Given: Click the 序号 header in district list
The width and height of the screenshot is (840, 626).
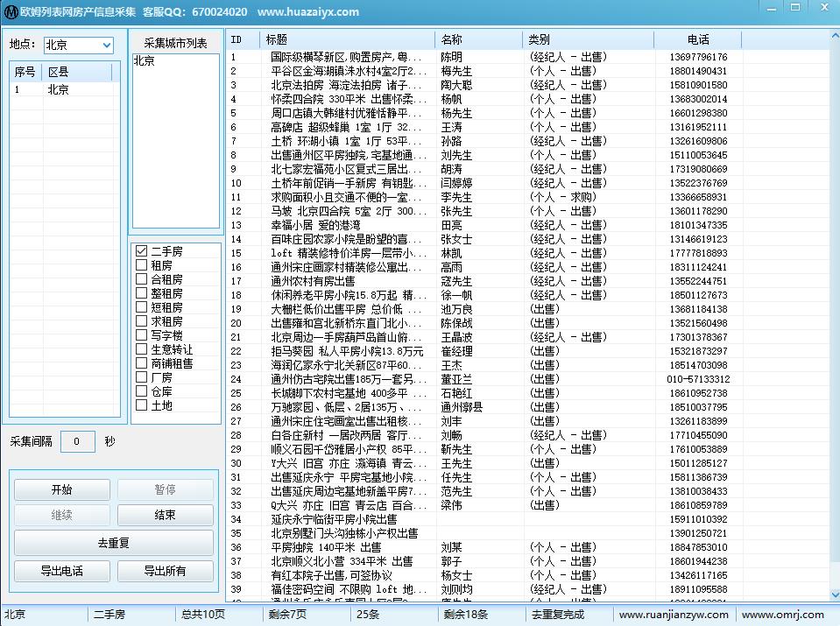Looking at the screenshot, I should [x=25, y=72].
